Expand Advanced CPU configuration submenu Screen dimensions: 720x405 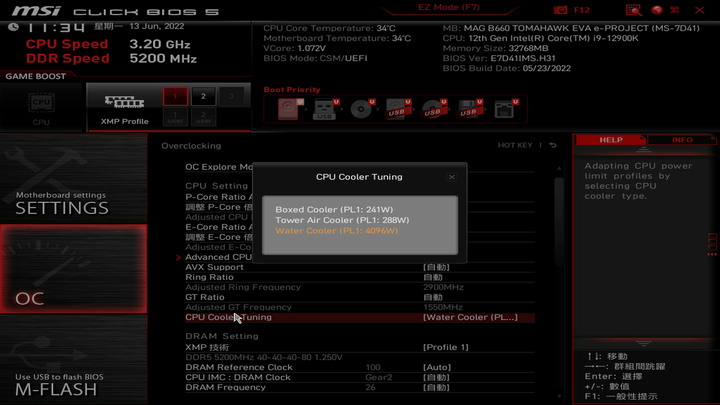click(219, 257)
